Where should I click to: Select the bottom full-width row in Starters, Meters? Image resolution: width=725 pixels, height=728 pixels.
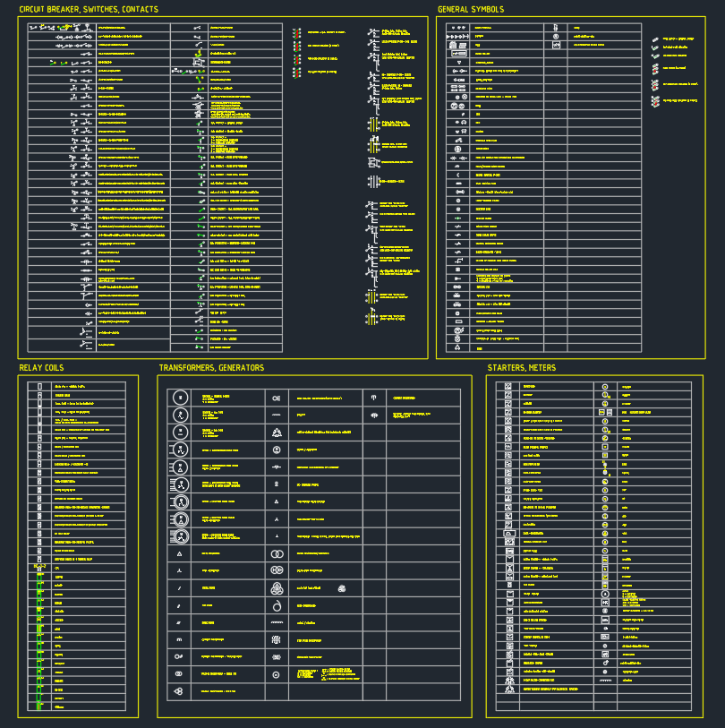[594, 689]
